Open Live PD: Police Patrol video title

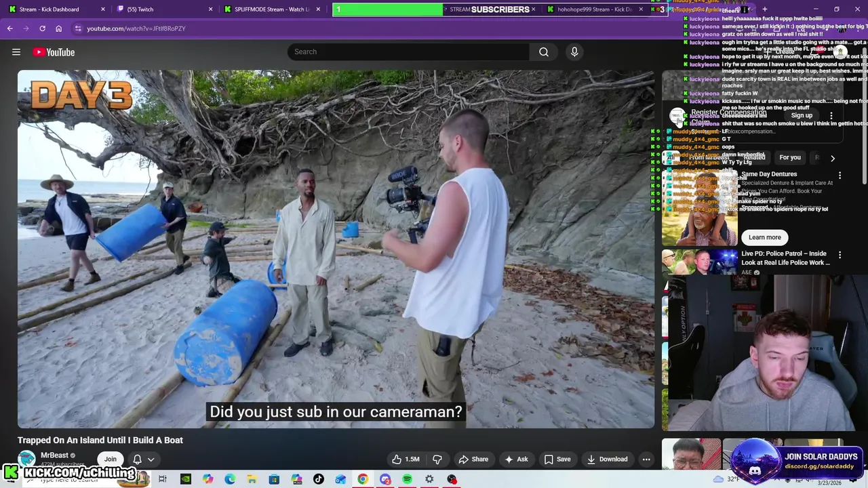[x=785, y=258]
